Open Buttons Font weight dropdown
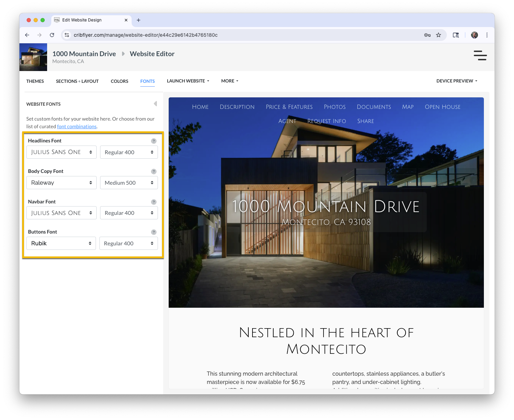The height and width of the screenshot is (420, 514). (x=128, y=243)
